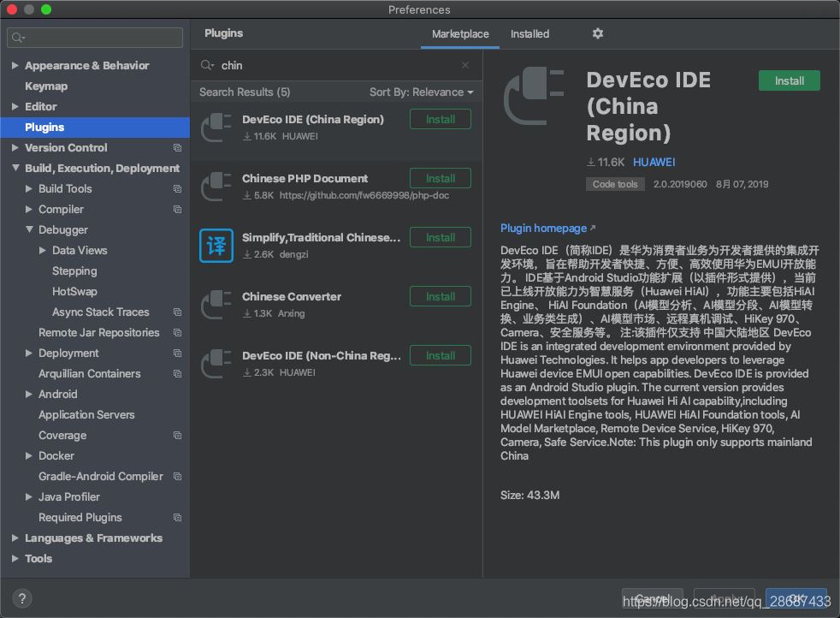Open the Plugin homepage link

point(543,228)
